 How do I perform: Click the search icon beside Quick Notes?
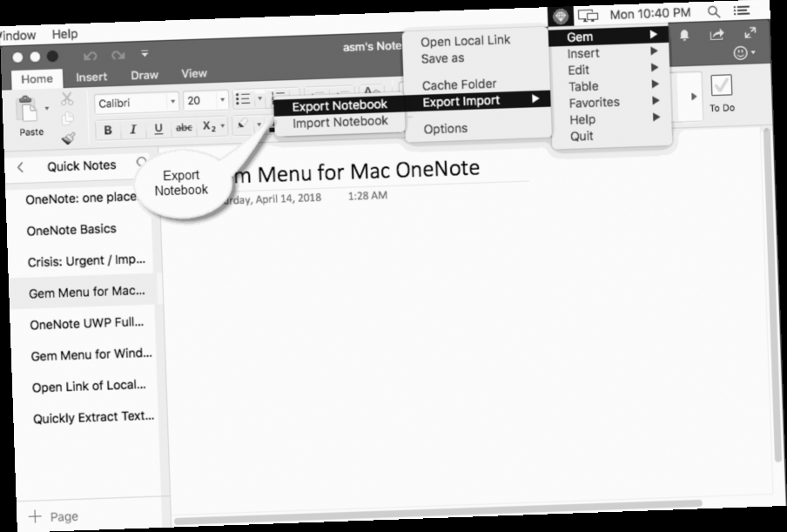(x=142, y=162)
